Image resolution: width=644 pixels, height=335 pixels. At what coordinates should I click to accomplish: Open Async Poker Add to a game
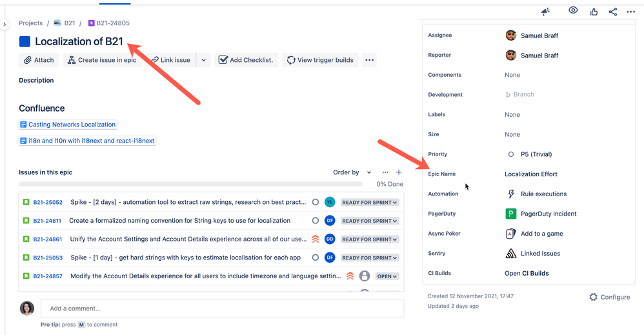pos(534,234)
